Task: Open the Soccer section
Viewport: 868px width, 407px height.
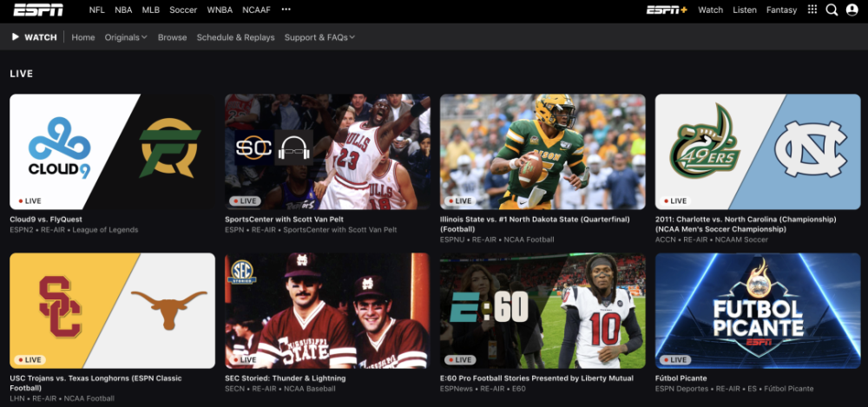Action: click(x=183, y=10)
